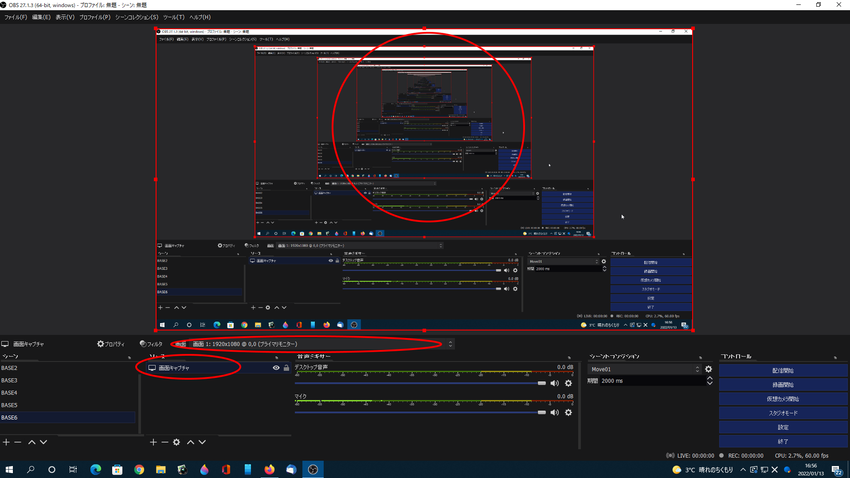Open Windows Start menu
850x478 pixels.
tap(9, 469)
